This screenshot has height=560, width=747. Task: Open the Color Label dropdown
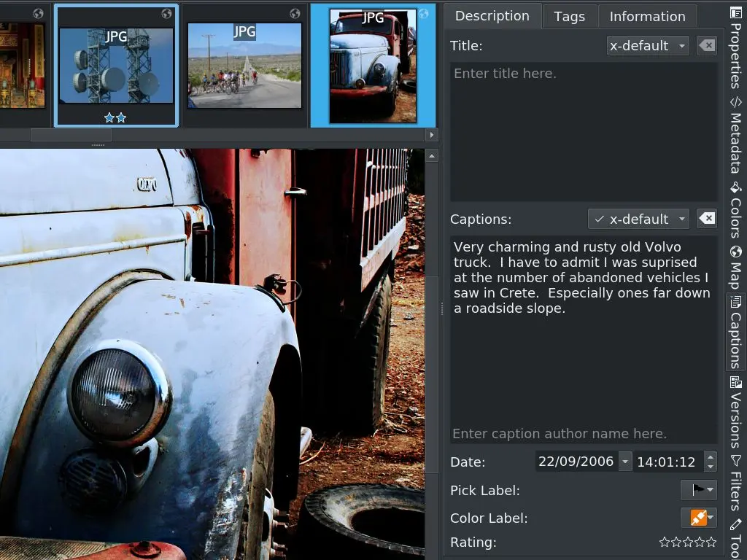click(698, 518)
